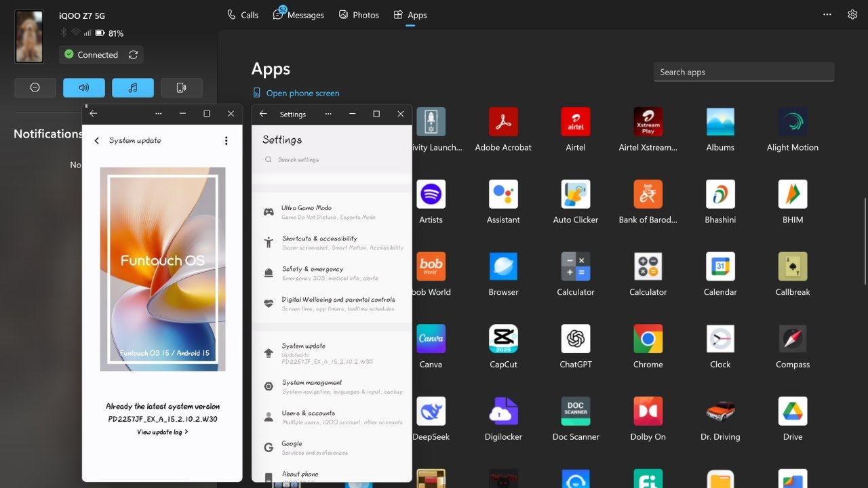Switch to the Photos tab
The height and width of the screenshot is (488, 868).
359,15
